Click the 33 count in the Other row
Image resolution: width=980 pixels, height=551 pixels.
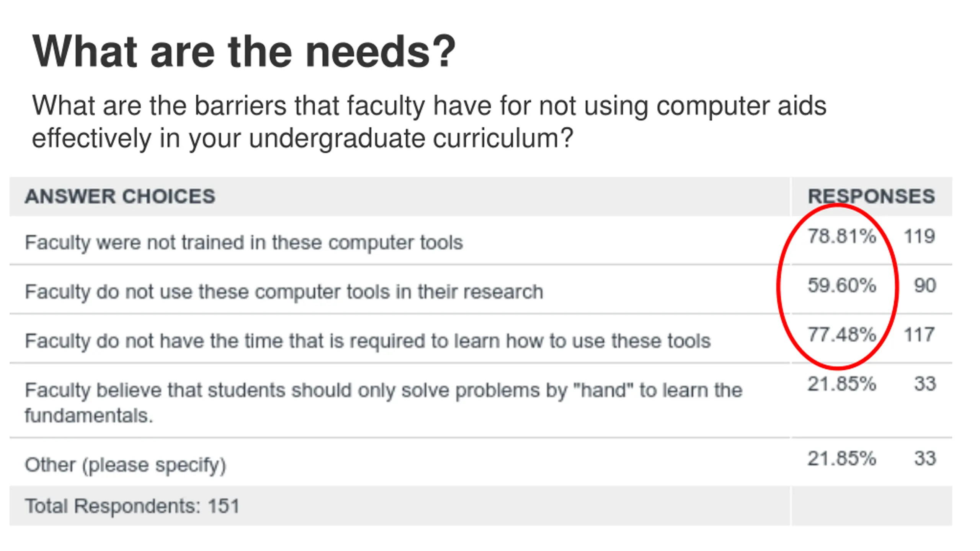925,458
